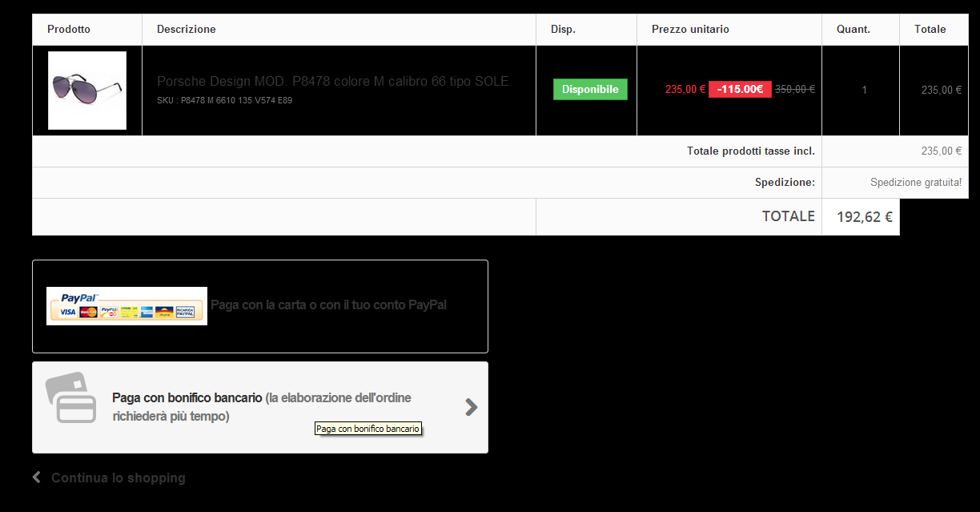The height and width of the screenshot is (512, 980).
Task: Click the bank card icon for bonifico
Action: pyautogui.click(x=70, y=397)
